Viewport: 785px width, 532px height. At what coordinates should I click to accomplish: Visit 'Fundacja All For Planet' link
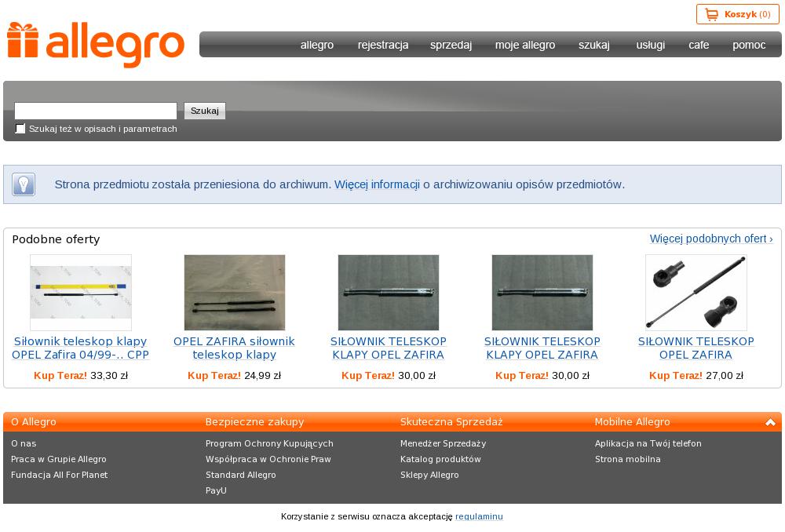click(59, 475)
